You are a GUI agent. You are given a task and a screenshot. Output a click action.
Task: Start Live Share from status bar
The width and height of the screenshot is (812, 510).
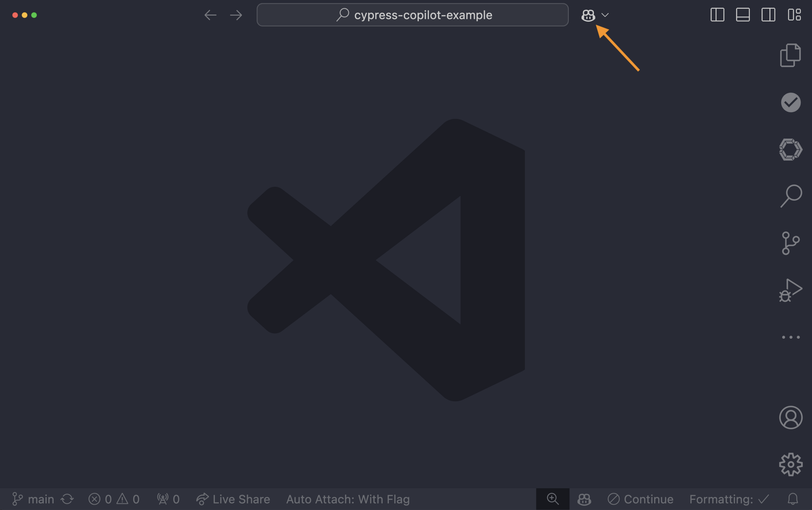point(233,499)
